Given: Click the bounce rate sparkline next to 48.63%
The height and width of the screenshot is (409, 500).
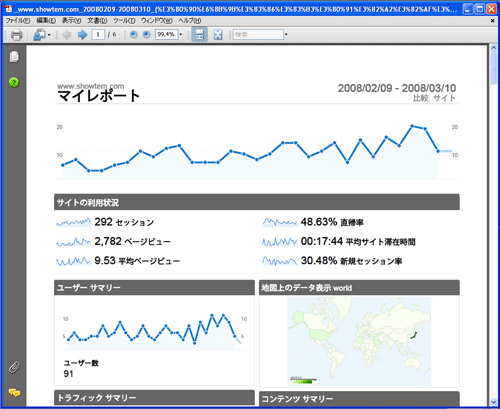Looking at the screenshot, I should point(280,222).
